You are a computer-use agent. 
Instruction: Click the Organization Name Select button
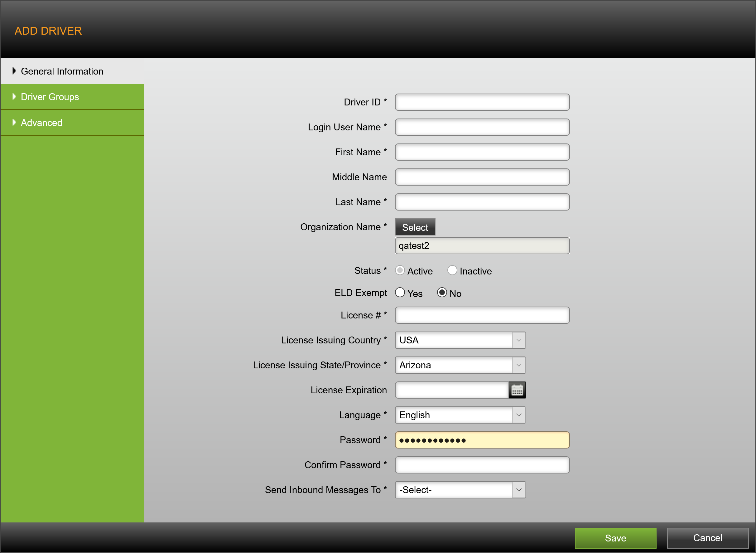tap(415, 227)
